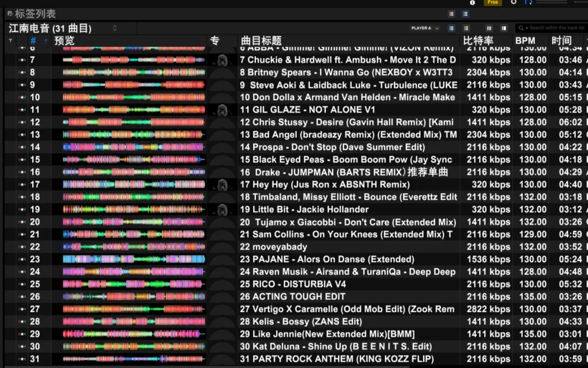
Task: Click the blue sync arrows icon
Action: tap(528, 2)
